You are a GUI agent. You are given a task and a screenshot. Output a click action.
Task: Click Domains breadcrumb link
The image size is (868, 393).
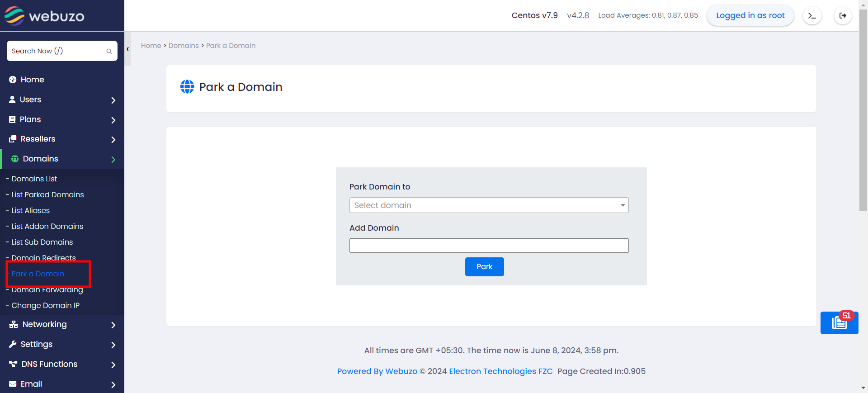pos(184,46)
